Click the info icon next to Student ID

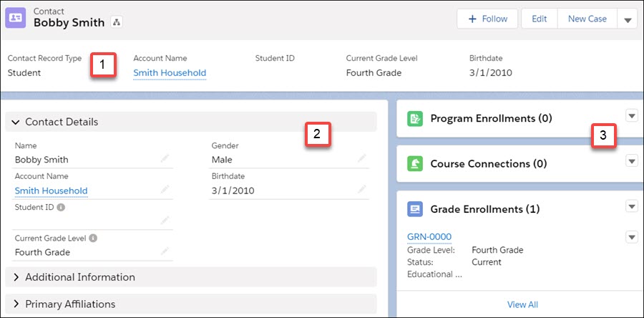(x=61, y=208)
